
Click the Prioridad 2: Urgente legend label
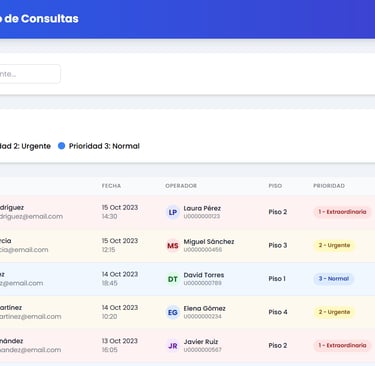25,146
